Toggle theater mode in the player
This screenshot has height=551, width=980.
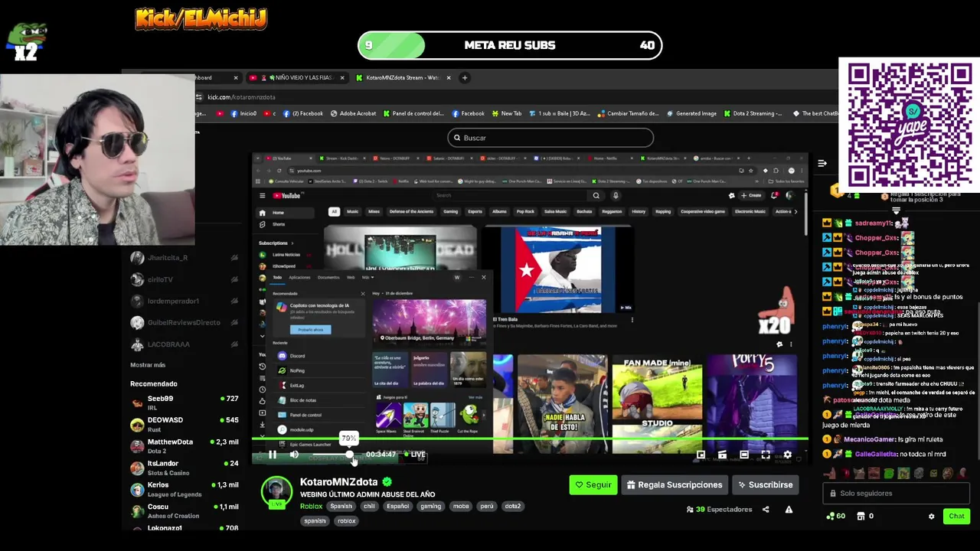(x=743, y=455)
